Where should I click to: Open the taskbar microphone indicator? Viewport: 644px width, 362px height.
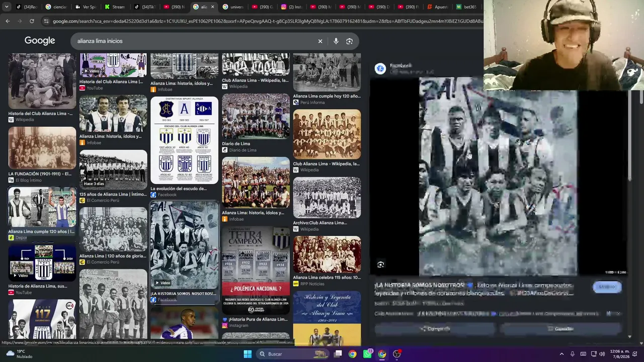click(x=572, y=354)
